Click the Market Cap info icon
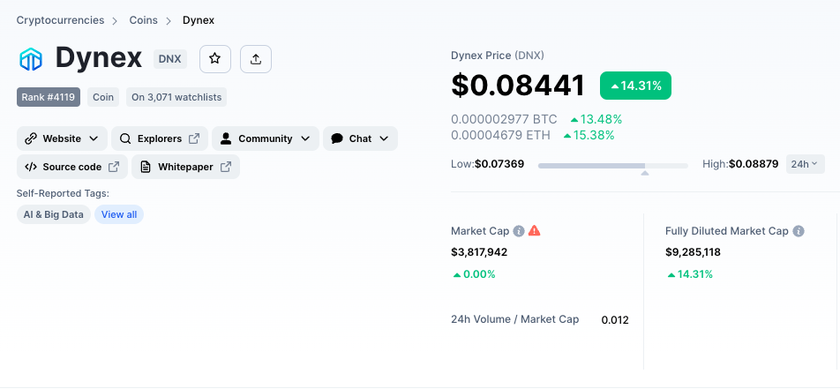The width and height of the screenshot is (840, 389). click(518, 231)
